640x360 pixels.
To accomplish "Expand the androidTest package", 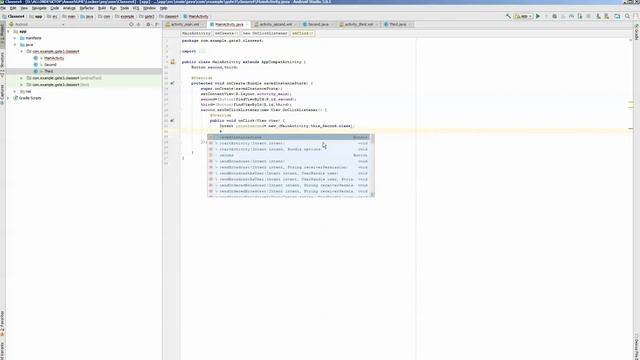I will (22, 78).
